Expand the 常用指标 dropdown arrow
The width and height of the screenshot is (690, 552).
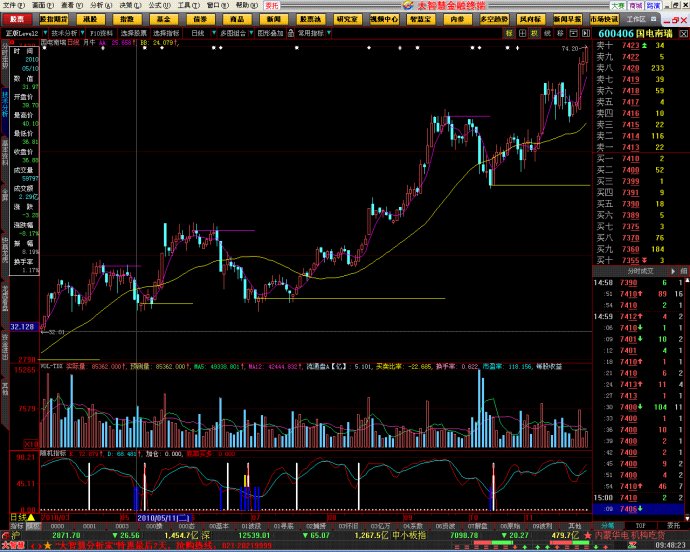pyautogui.click(x=329, y=33)
